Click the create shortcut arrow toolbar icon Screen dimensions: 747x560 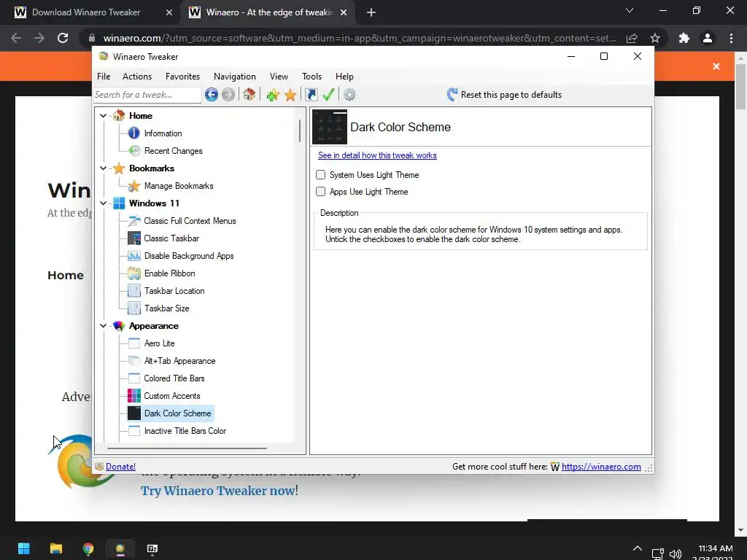311,95
